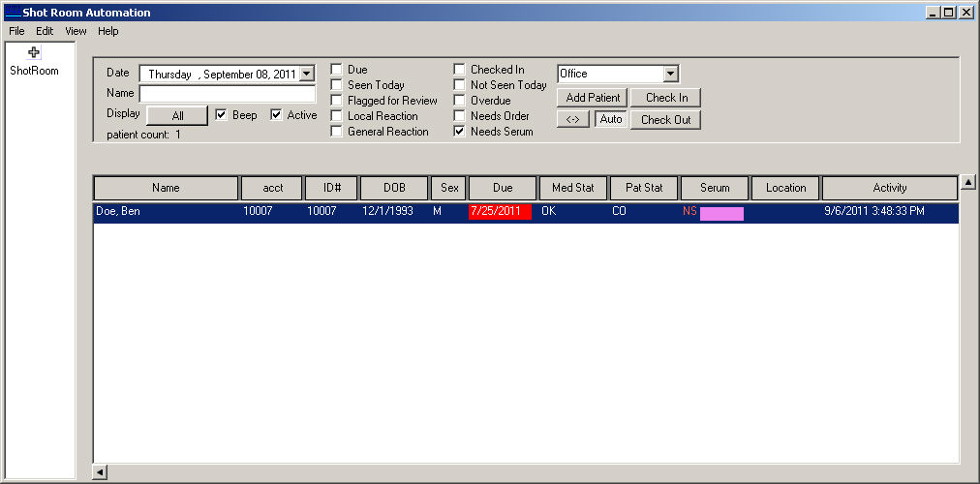The image size is (980, 484).
Task: Click the Shot Room Automation title bar icon
Action: (13, 12)
